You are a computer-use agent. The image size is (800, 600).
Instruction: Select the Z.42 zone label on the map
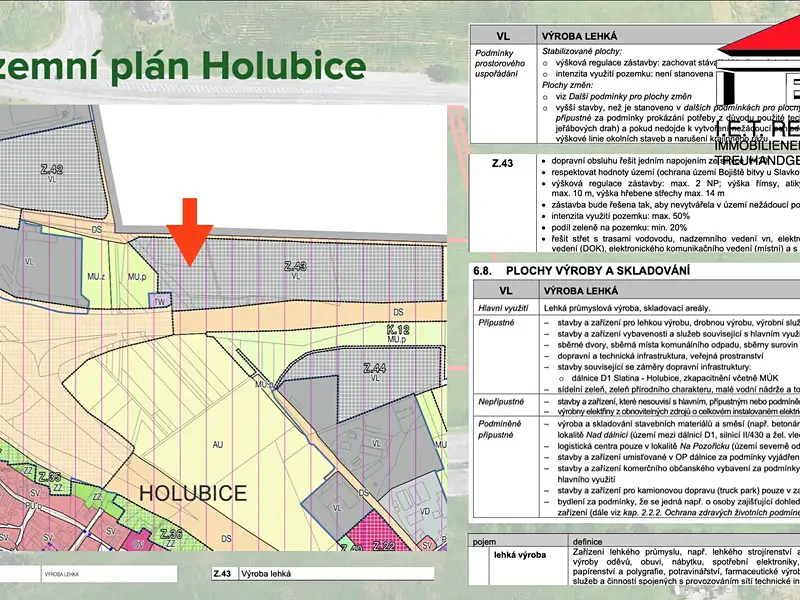[52, 169]
